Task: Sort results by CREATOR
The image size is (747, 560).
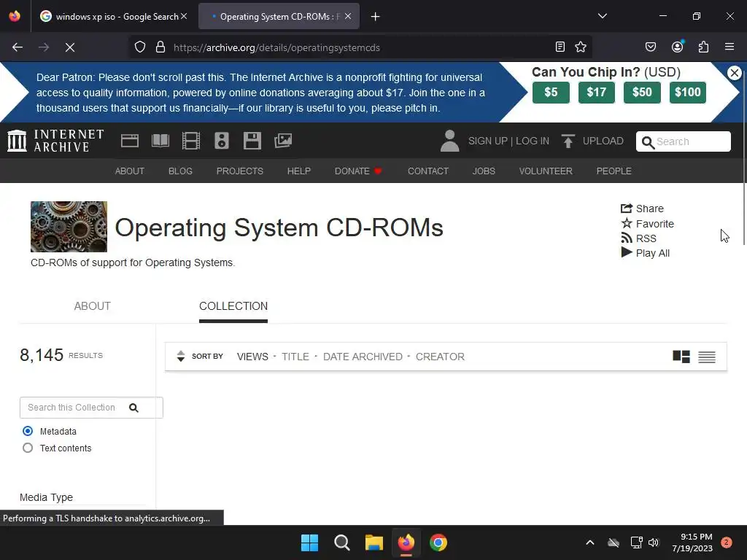Action: click(x=440, y=357)
